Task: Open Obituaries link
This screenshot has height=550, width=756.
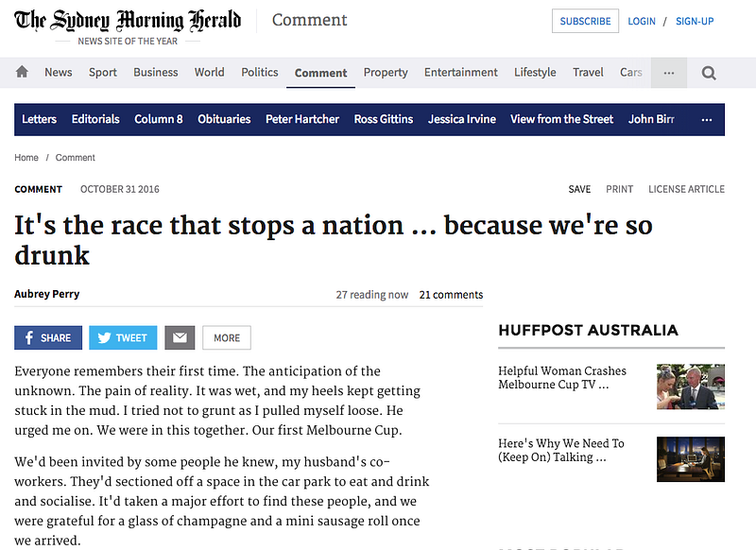Action: click(x=224, y=119)
